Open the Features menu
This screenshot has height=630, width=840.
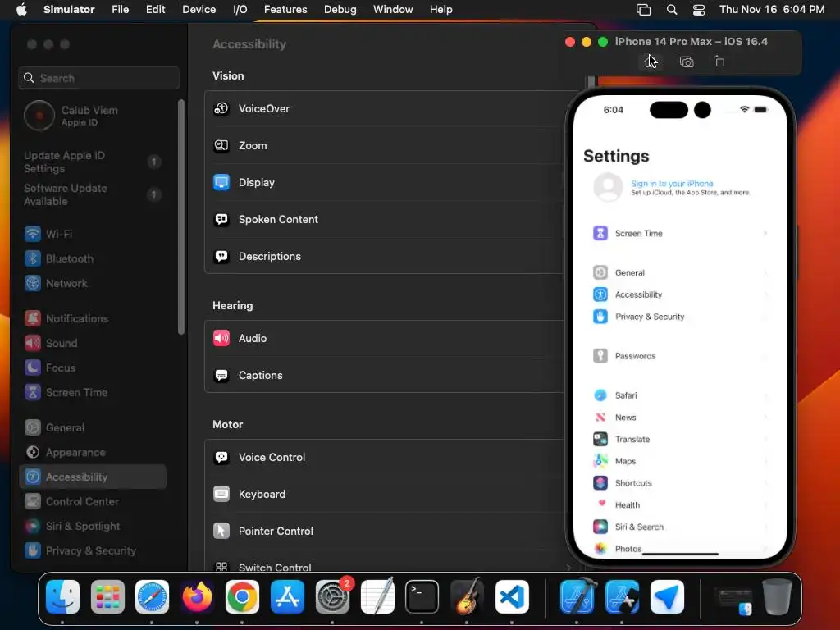click(x=285, y=10)
